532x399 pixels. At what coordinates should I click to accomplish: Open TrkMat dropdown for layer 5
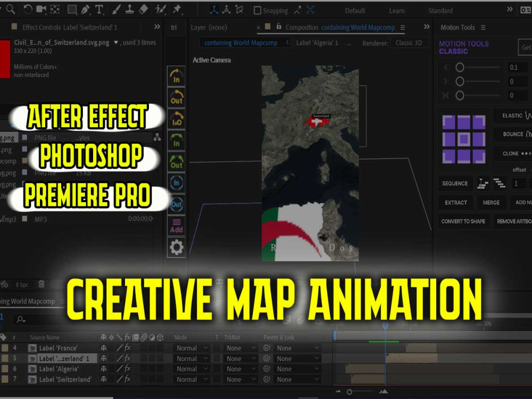click(240, 359)
